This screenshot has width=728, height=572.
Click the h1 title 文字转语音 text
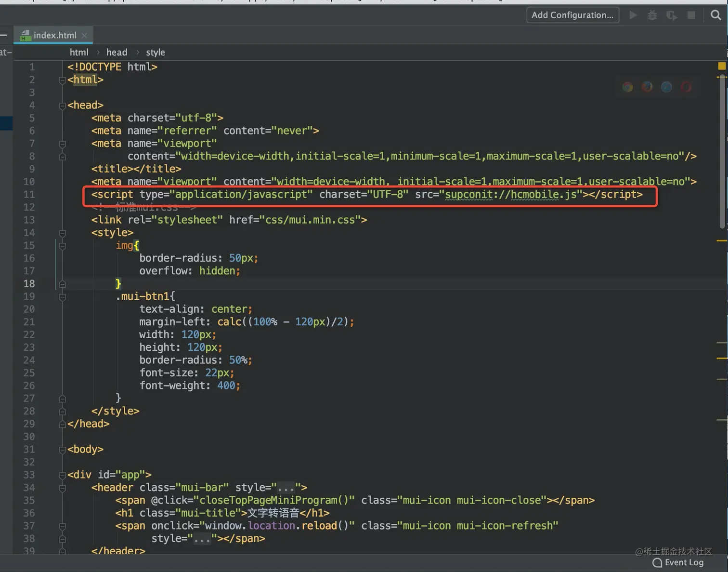273,513
